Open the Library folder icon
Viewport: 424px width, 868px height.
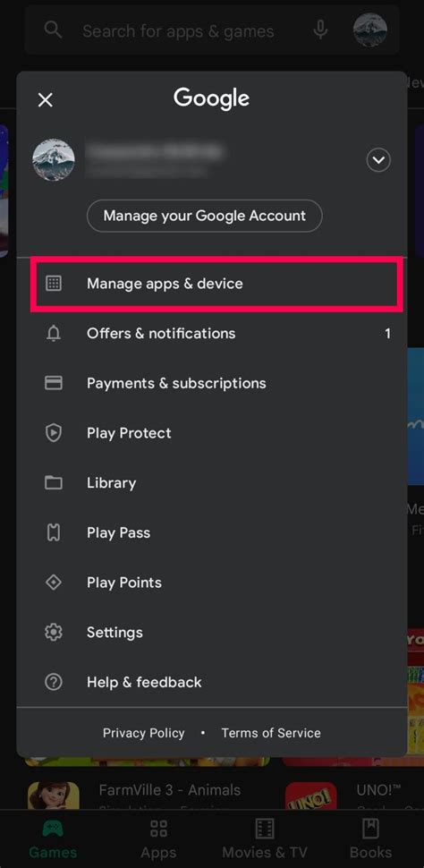point(54,482)
